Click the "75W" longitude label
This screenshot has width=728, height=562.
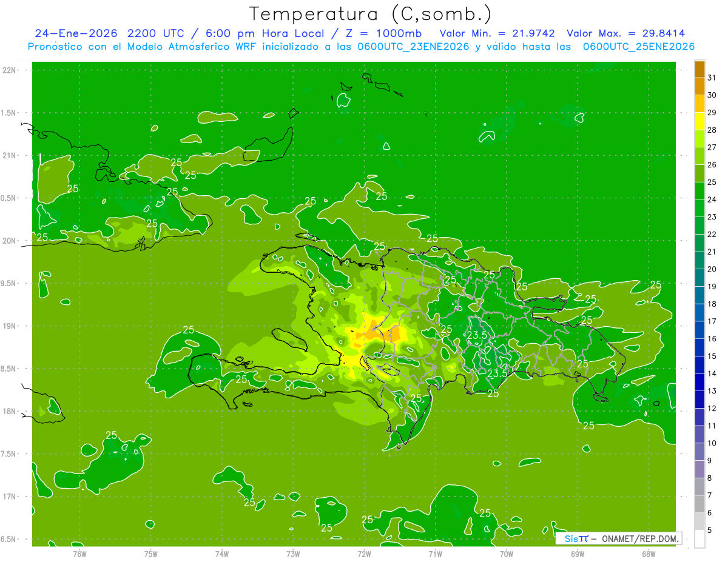pos(151,554)
